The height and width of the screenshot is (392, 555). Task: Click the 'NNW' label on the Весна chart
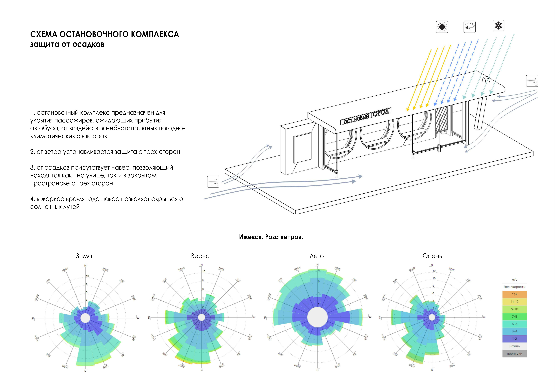[x=182, y=269]
